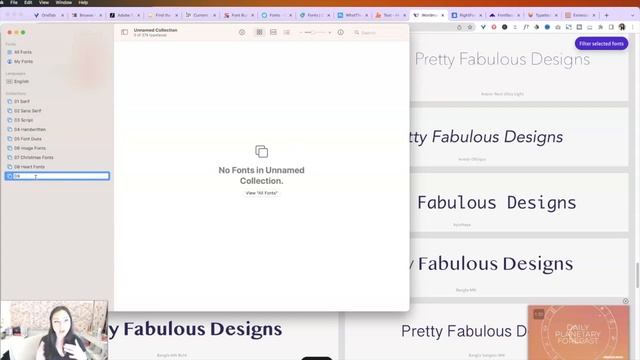The image size is (640, 360).
Task: Expand the browser tab search chevron
Action: 633,15
